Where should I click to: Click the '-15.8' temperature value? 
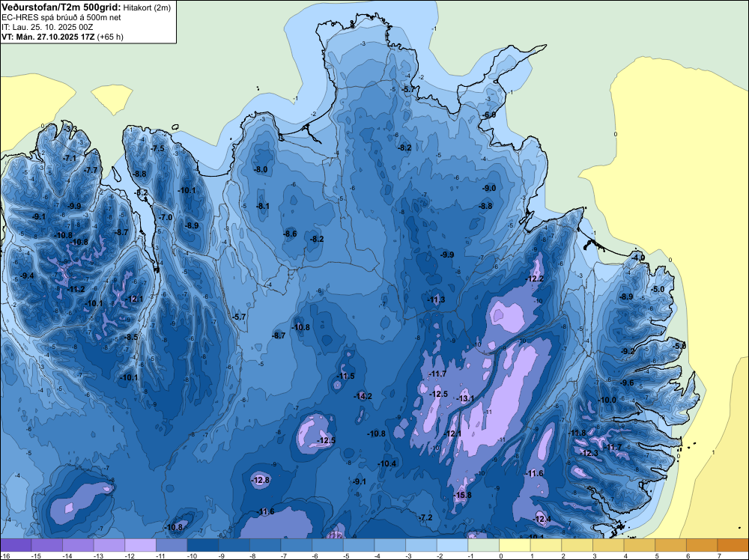tap(462, 495)
